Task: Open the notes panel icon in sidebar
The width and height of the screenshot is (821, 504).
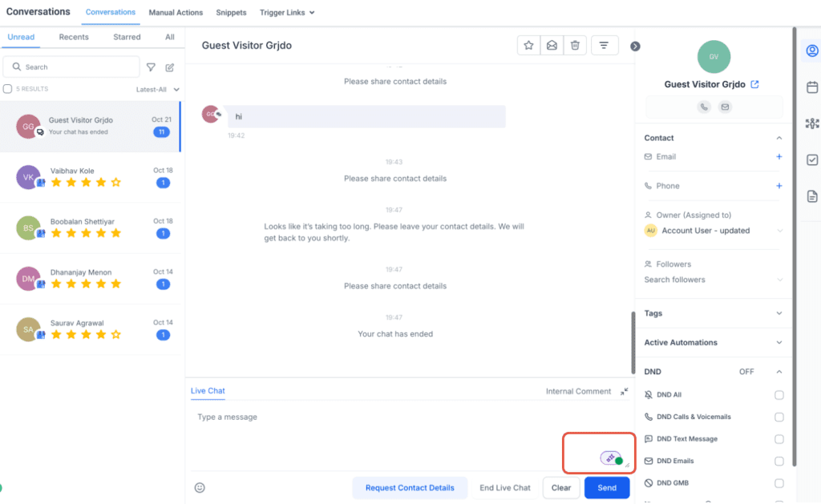Action: click(811, 196)
